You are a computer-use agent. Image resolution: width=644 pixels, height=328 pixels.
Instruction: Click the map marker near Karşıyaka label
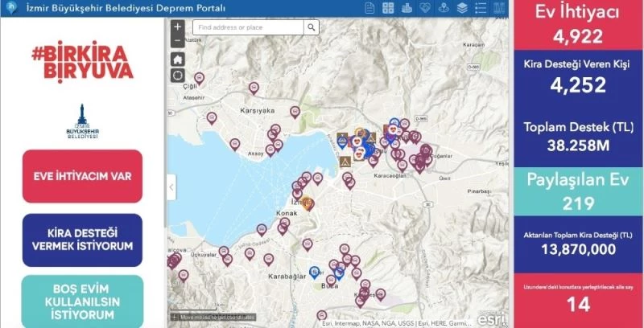295,112
